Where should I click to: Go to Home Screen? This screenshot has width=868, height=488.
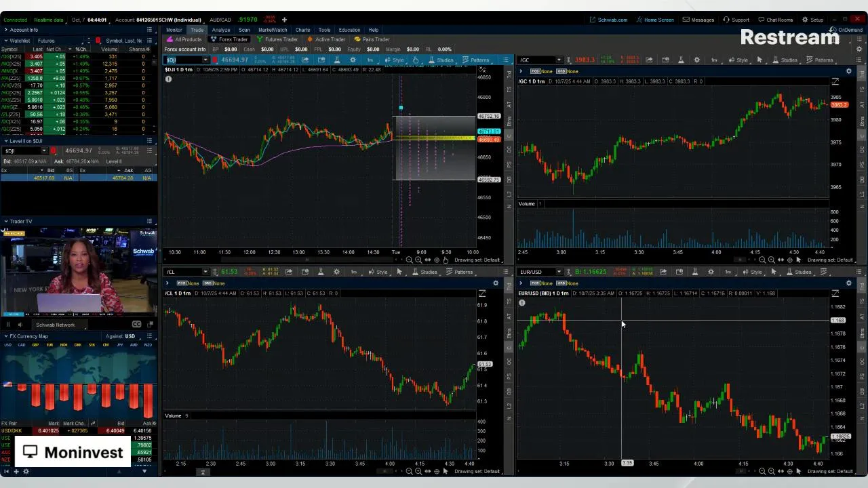tap(655, 20)
